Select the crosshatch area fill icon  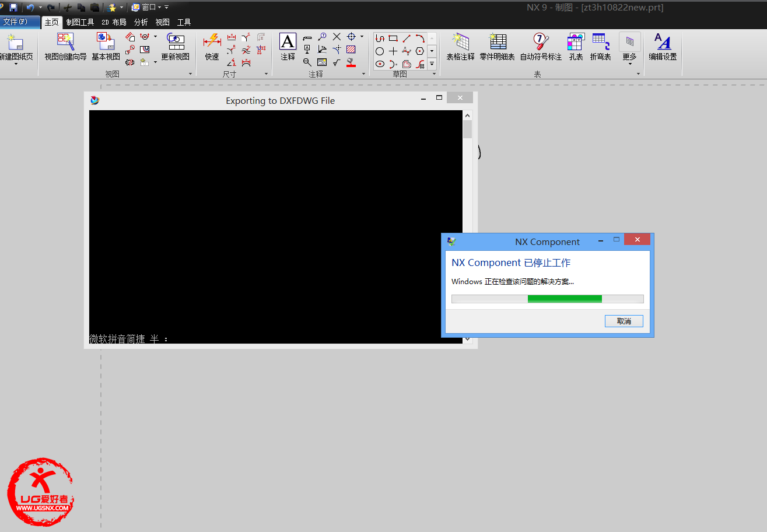click(x=351, y=50)
